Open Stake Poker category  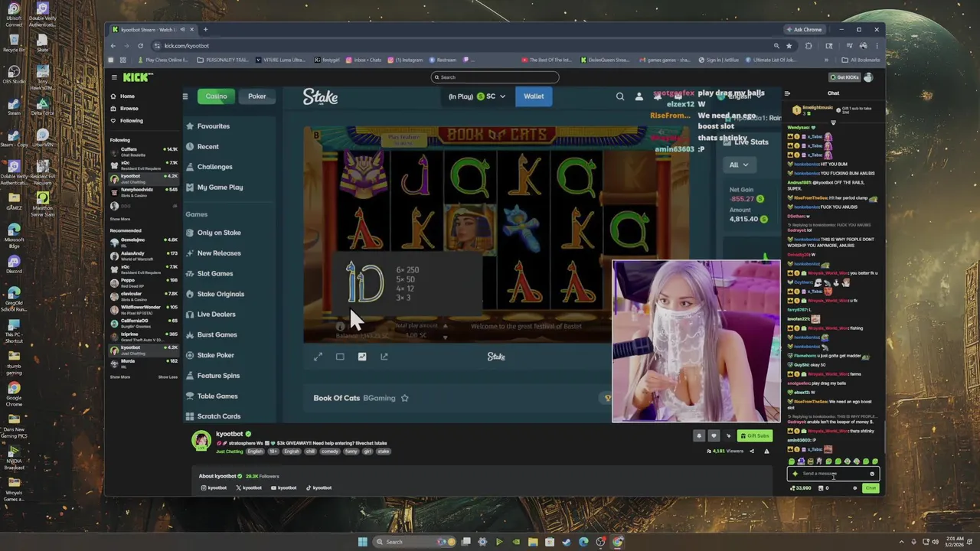pos(216,355)
